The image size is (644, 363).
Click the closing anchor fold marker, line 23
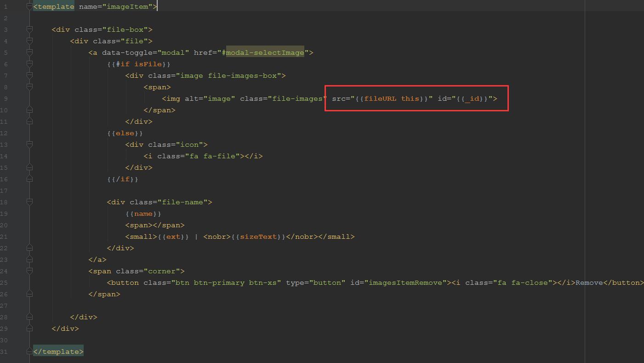[x=29, y=259]
